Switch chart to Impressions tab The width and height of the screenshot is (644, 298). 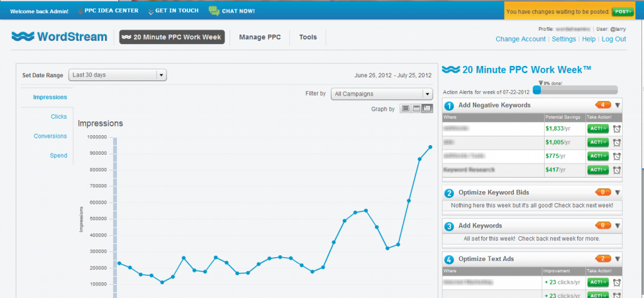pos(50,97)
